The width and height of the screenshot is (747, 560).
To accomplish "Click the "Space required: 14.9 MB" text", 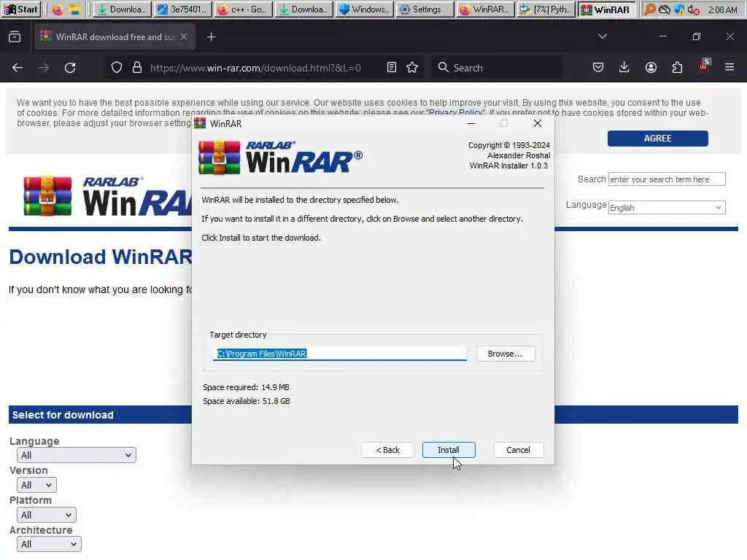I will [246, 387].
